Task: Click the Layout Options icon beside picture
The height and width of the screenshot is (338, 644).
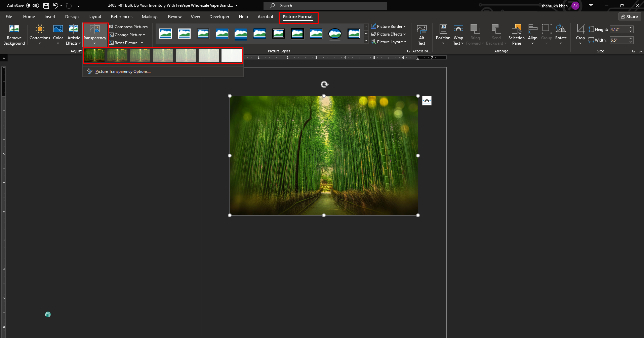Action: 427,101
